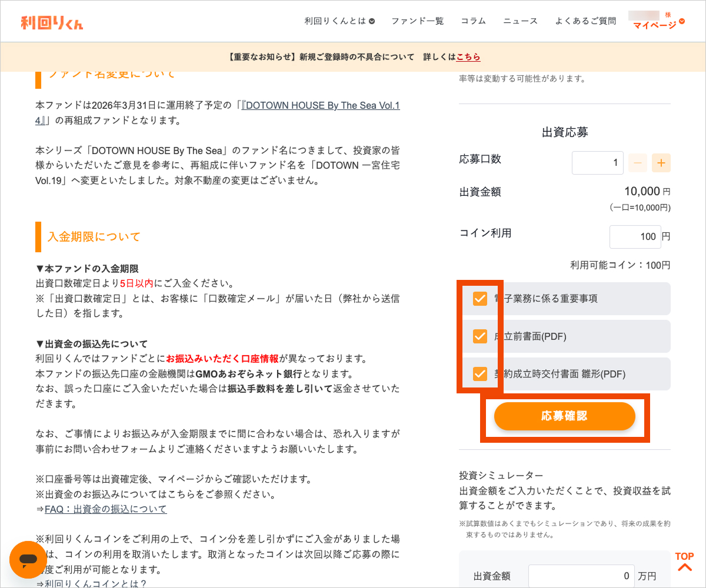
Task: Open ファンド一覧 in the navigation
Action: 417,21
